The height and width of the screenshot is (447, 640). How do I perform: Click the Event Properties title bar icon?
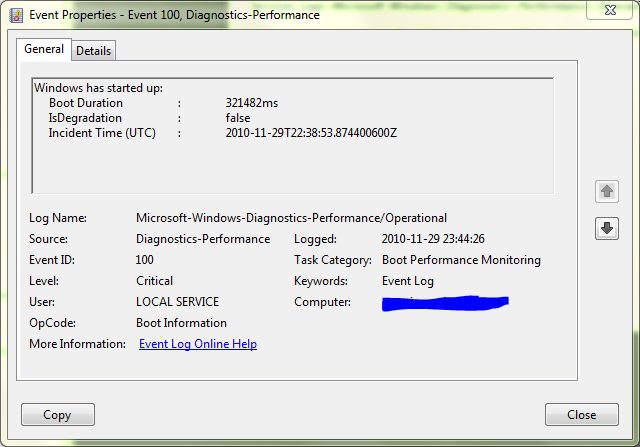(16, 15)
